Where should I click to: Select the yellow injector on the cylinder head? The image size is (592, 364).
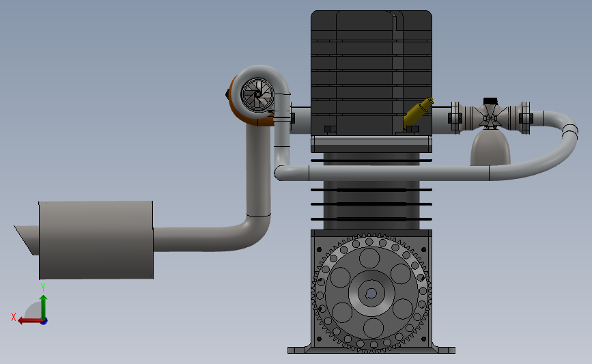(417, 113)
